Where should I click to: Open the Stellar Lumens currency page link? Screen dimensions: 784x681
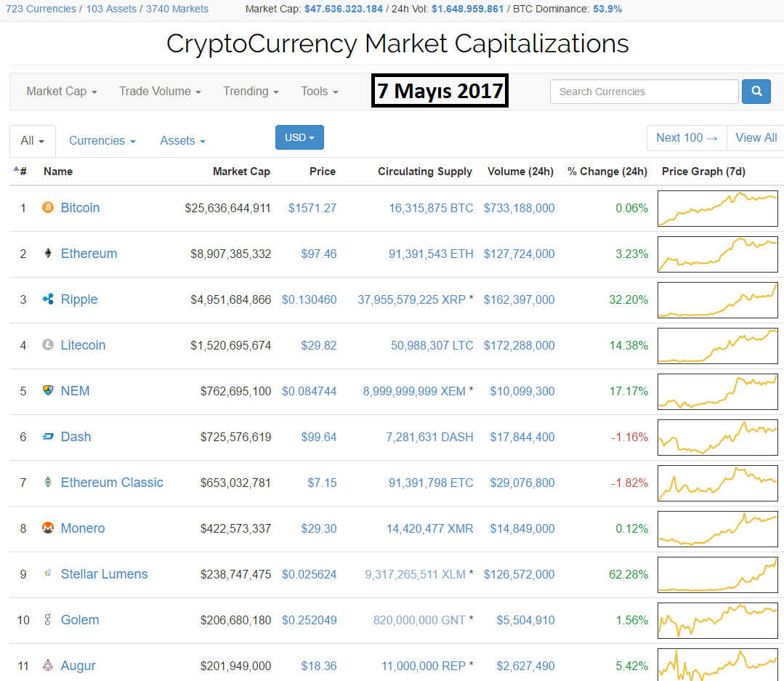click(104, 573)
